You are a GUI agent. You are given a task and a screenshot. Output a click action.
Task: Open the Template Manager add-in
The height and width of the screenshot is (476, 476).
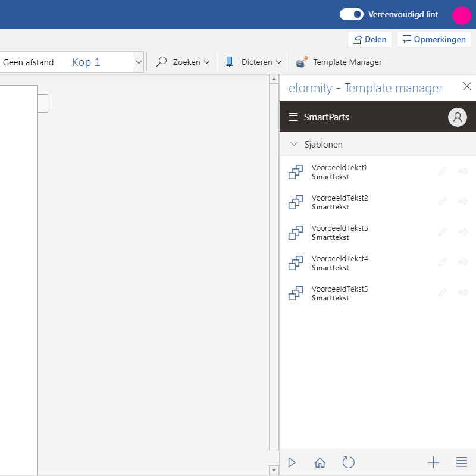coord(339,62)
